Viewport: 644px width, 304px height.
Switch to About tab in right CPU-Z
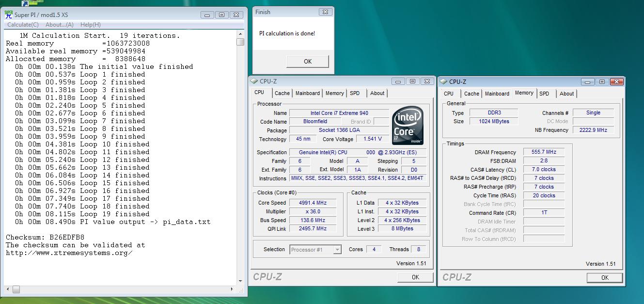click(x=566, y=94)
